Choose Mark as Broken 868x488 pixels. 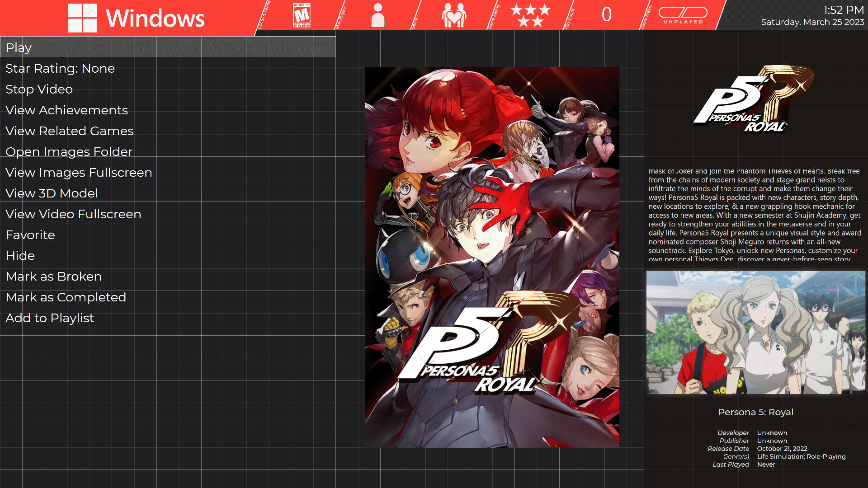(168, 276)
